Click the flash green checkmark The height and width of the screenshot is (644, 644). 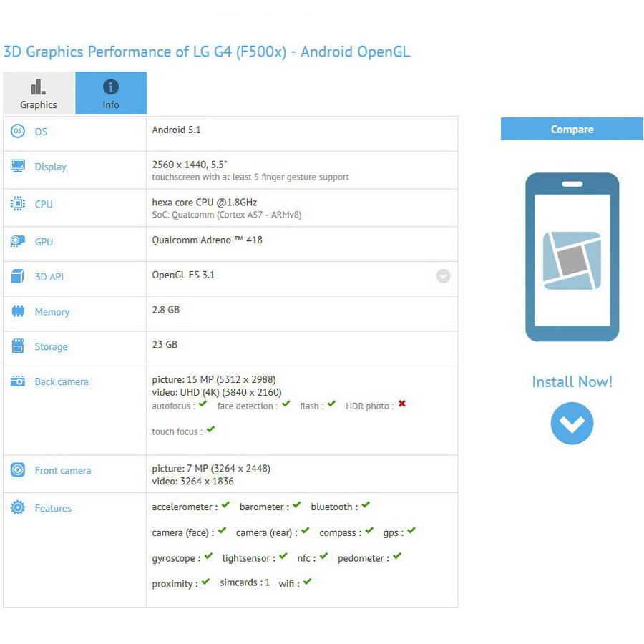(x=331, y=404)
